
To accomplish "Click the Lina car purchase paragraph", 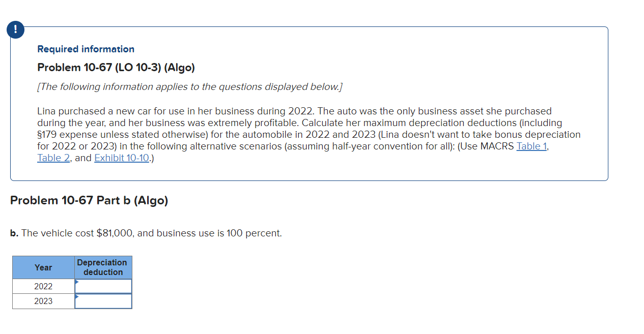I will [x=309, y=135].
